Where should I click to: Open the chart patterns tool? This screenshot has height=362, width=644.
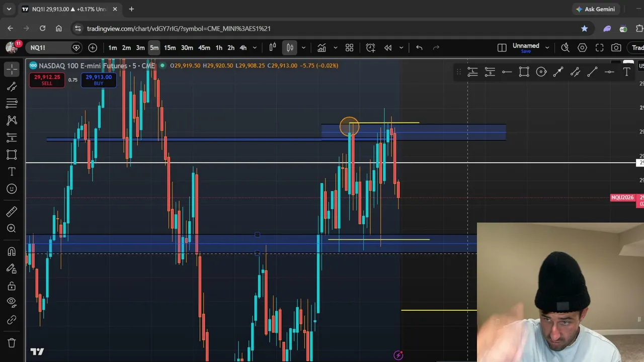click(12, 121)
